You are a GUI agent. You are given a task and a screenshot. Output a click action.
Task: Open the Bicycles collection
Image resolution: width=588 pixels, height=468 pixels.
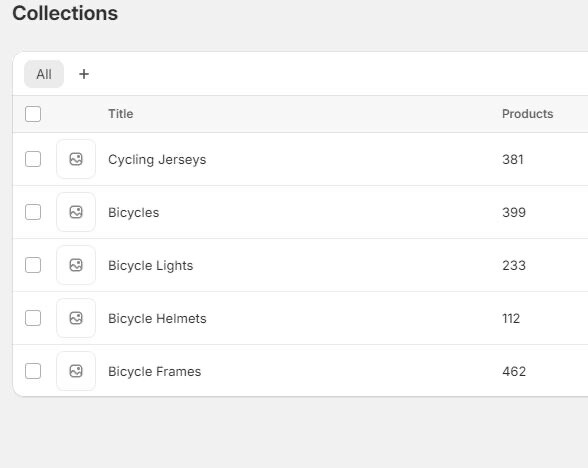pos(134,213)
